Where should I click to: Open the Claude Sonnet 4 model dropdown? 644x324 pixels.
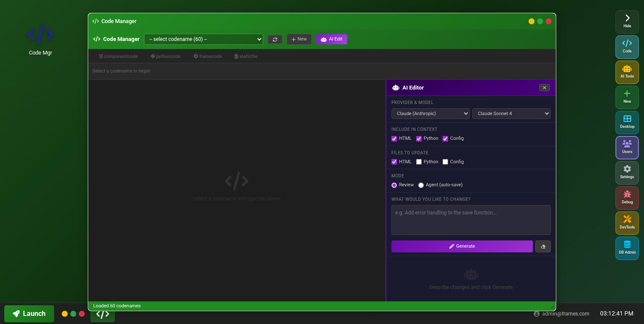tap(511, 113)
